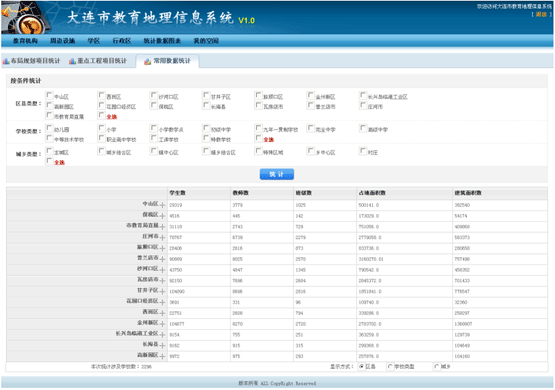Check the 特教学校 checkbox
555x390 pixels.
pos(206,138)
